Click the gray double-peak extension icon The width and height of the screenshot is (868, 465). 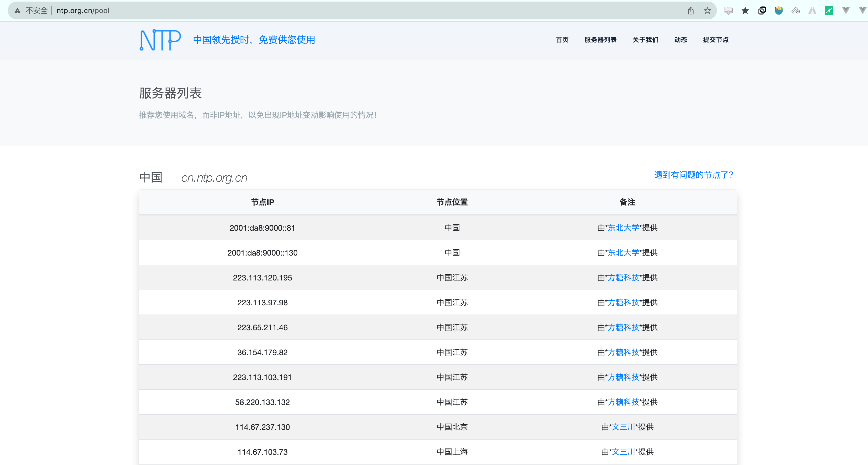pyautogui.click(x=812, y=11)
